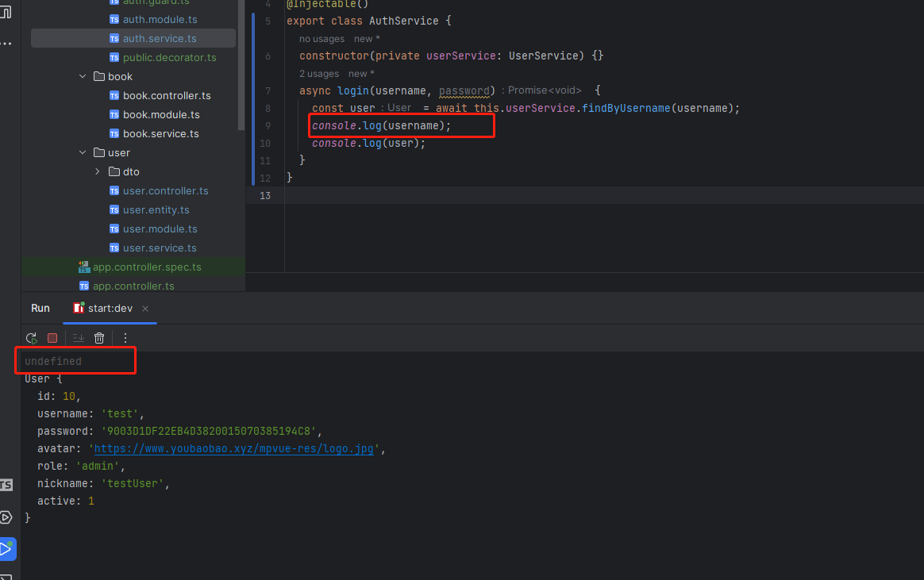Select the start:dev tab
The height and width of the screenshot is (580, 924).
[x=110, y=309]
